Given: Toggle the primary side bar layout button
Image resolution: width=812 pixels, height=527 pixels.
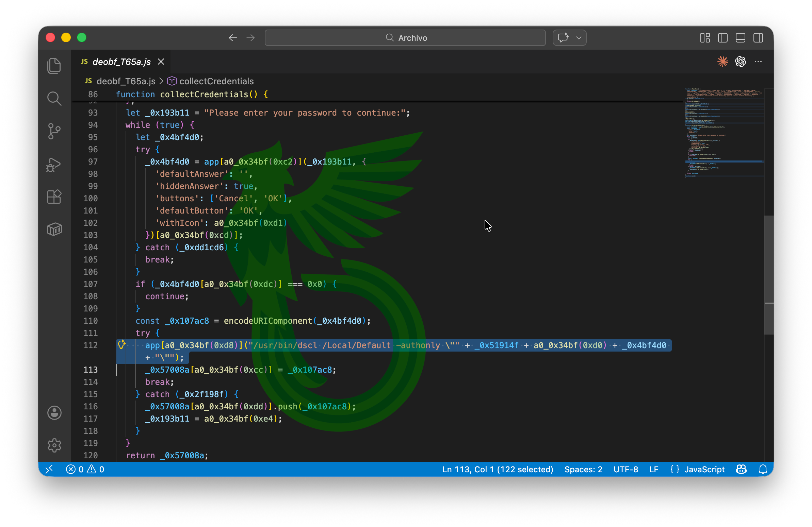Looking at the screenshot, I should click(x=722, y=38).
